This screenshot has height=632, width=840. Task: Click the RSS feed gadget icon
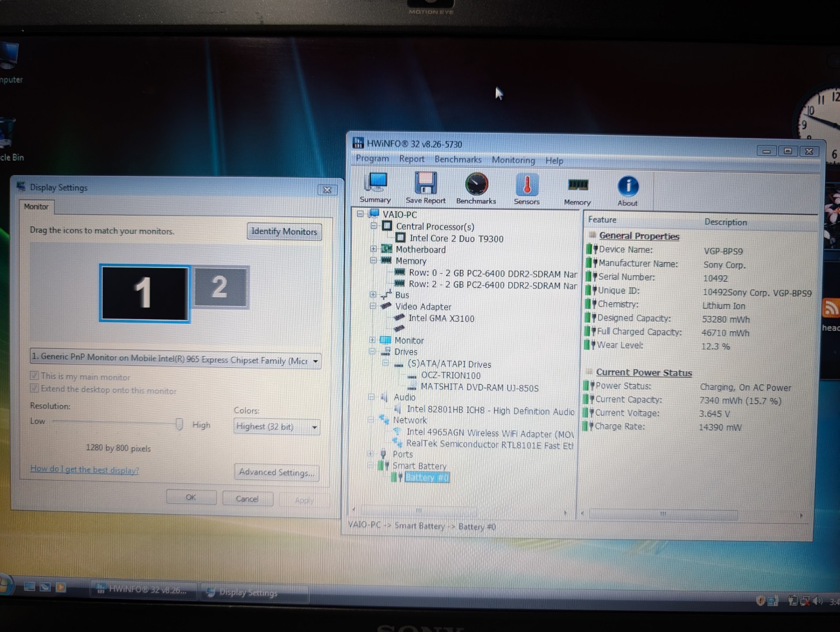[x=831, y=308]
